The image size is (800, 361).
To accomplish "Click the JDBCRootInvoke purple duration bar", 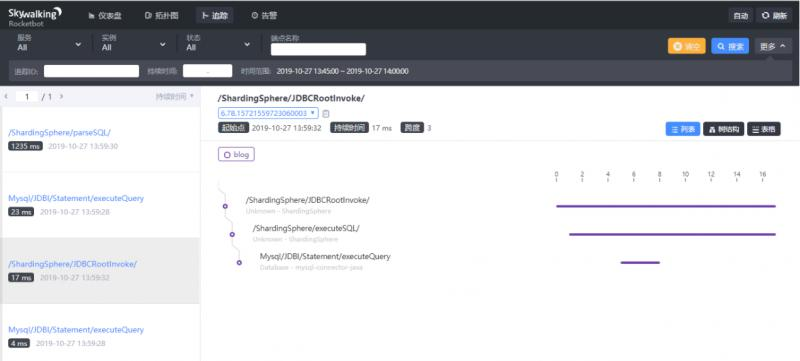I will point(666,206).
